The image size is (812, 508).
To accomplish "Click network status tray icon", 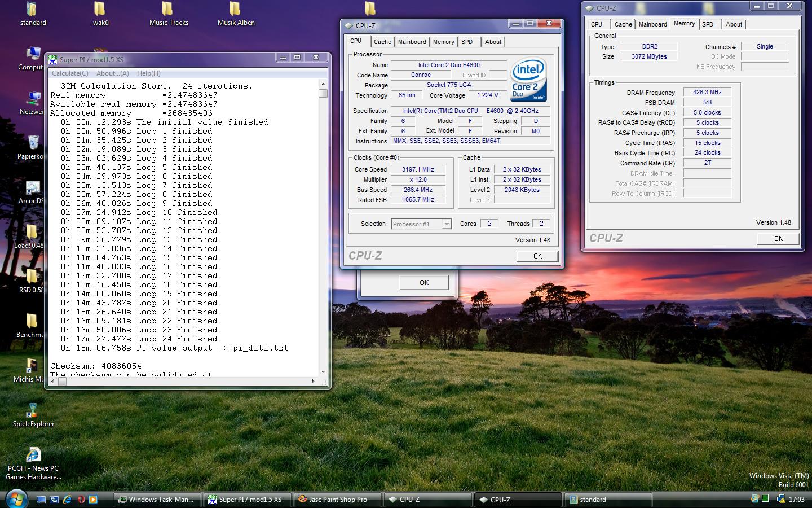I will click(x=780, y=499).
